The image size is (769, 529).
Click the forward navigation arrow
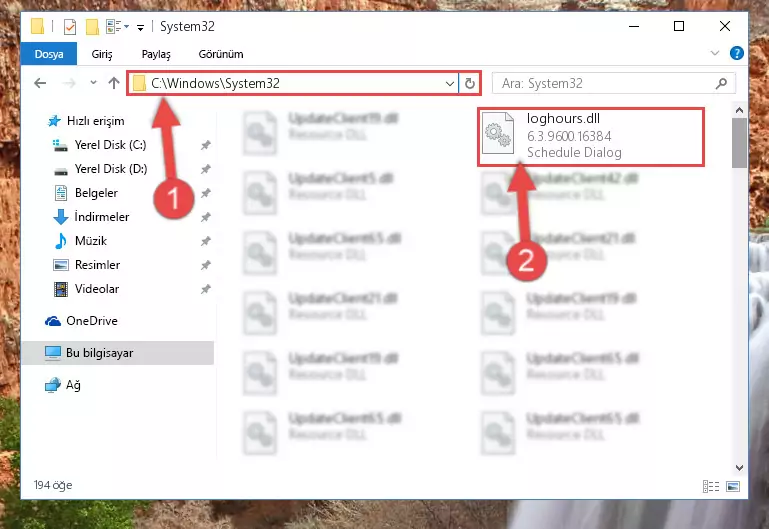[x=69, y=83]
